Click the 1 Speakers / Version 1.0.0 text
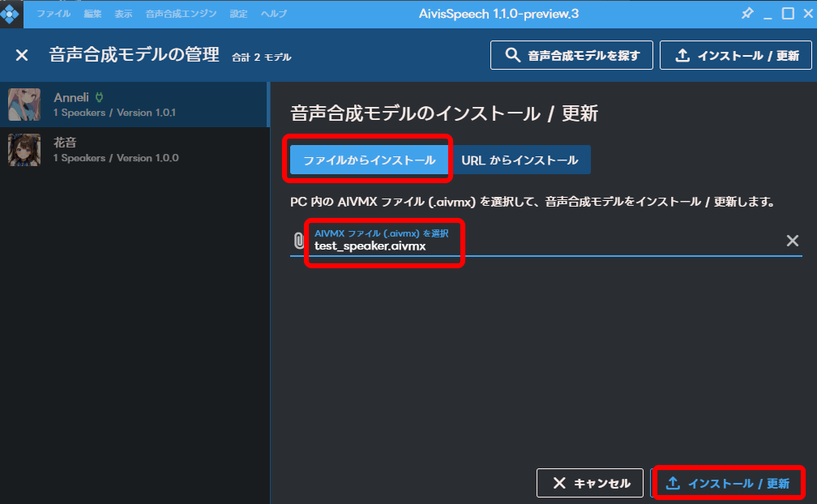Viewport: 817px width, 504px height. pos(116,158)
